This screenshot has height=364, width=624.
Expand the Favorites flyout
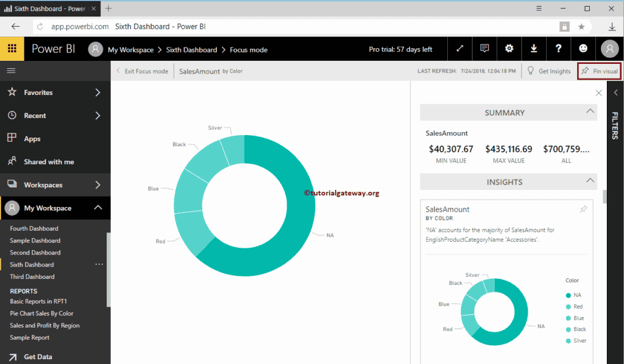[x=97, y=93]
